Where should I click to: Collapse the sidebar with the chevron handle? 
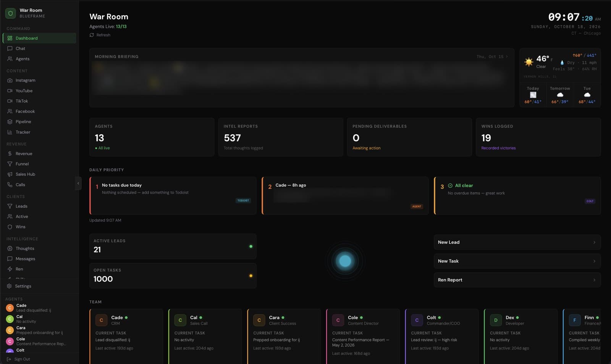pyautogui.click(x=78, y=184)
